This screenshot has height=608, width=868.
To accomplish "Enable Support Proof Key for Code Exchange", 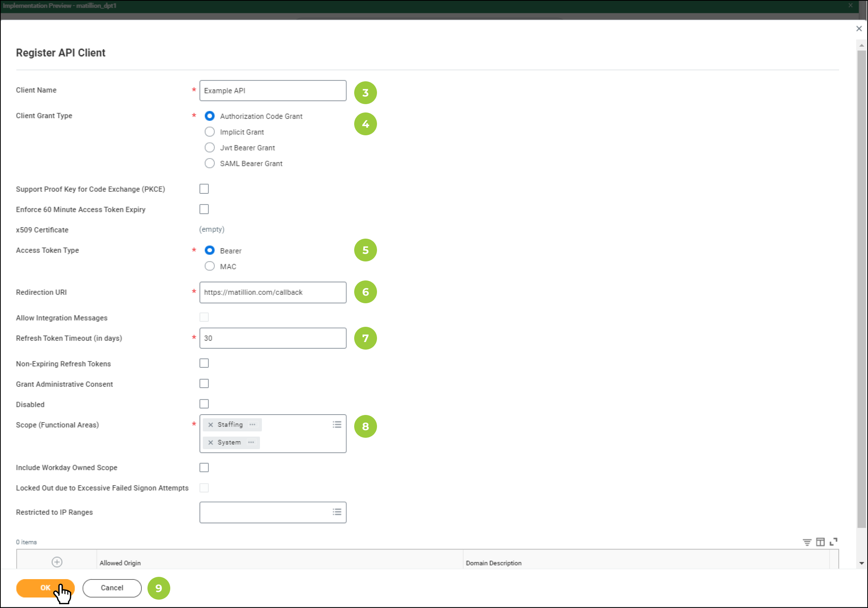I will point(204,189).
